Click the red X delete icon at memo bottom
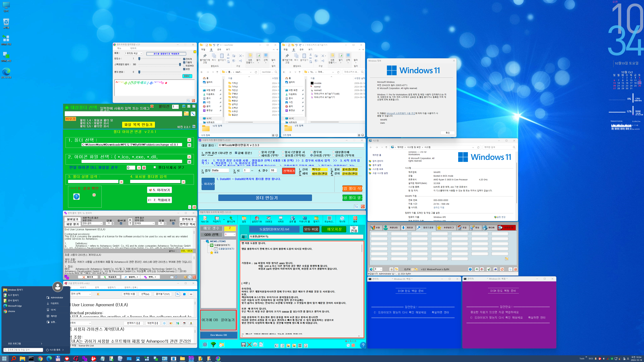The height and width of the screenshot is (362, 644). [249, 345]
